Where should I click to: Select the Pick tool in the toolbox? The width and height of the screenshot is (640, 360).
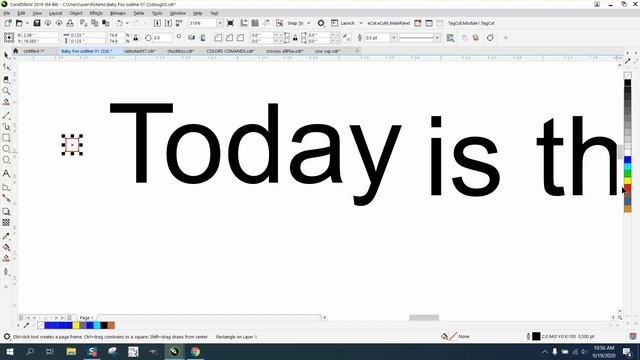[6, 55]
